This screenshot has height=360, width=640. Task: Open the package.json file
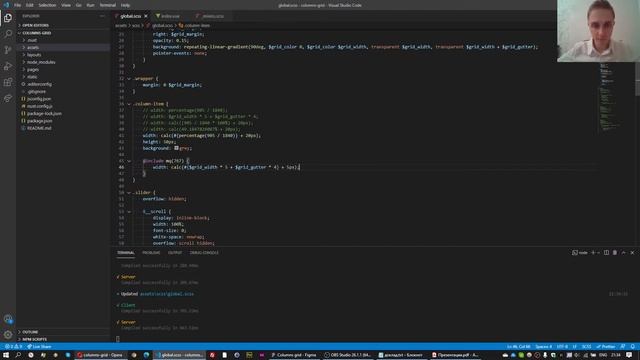tap(63, 121)
